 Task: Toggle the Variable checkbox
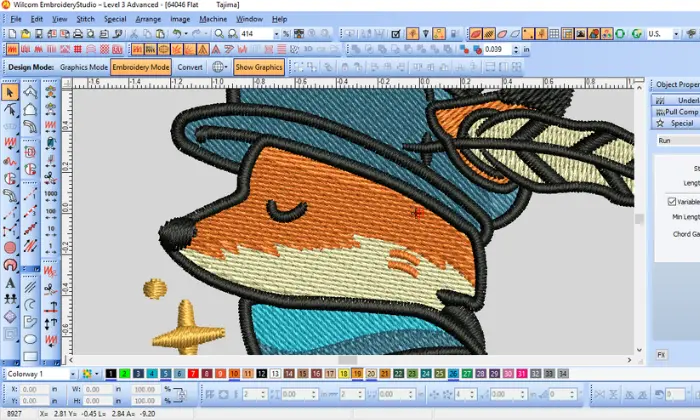pos(672,202)
